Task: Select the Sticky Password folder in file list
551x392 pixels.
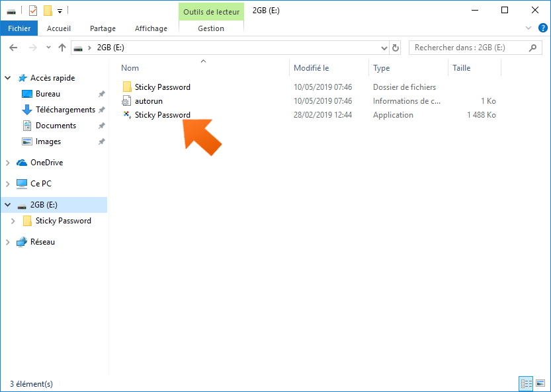Action: point(162,87)
